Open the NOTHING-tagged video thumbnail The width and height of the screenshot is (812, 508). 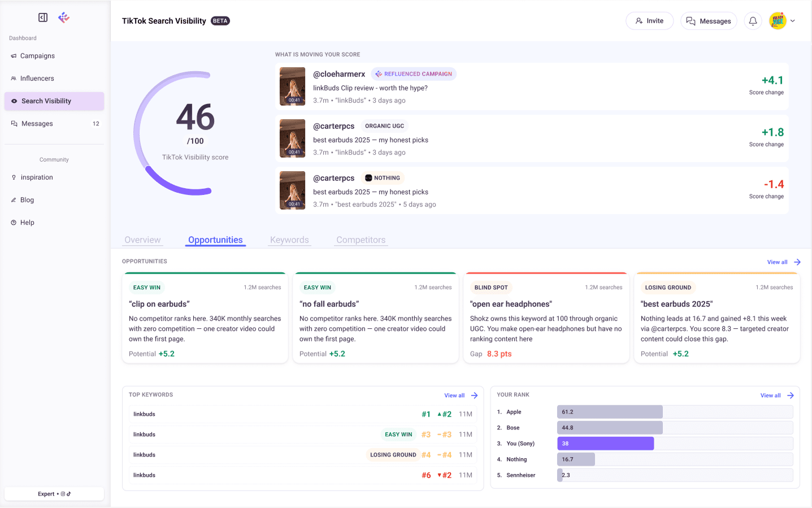293,190
